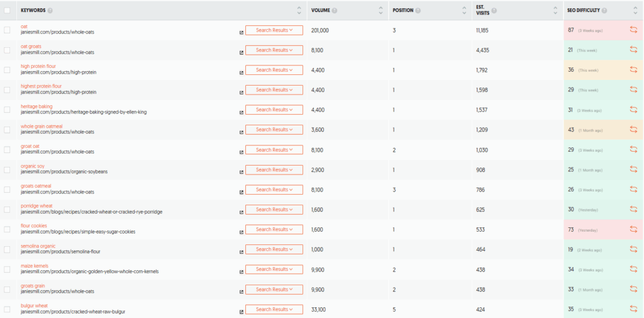Open external link icon for 'organic soy' URL

241,172
